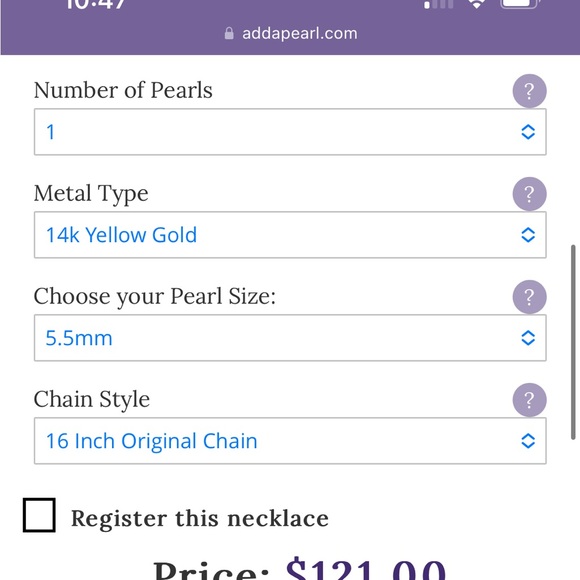Open the Number of Pearls dropdown

[x=290, y=132]
